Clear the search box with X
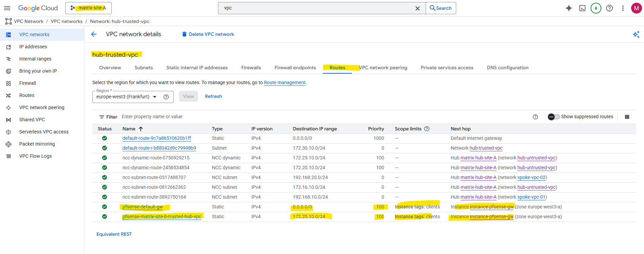 point(417,8)
